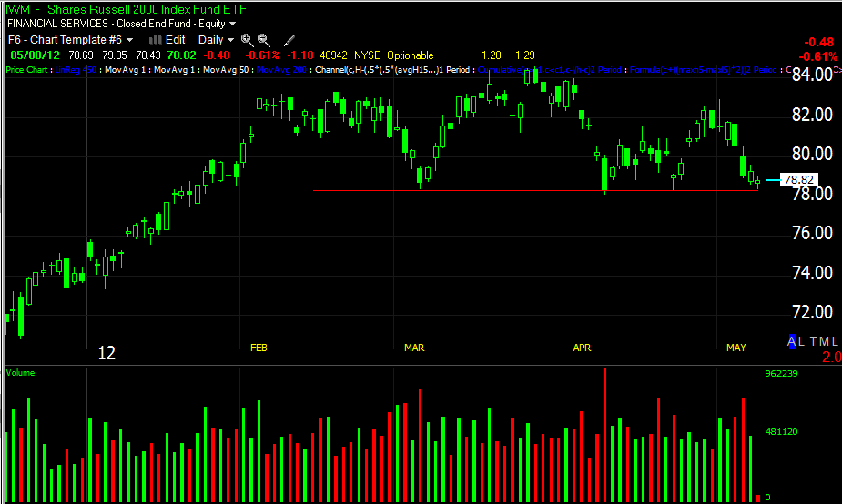Click the 80.00 price axis label

tap(813, 154)
